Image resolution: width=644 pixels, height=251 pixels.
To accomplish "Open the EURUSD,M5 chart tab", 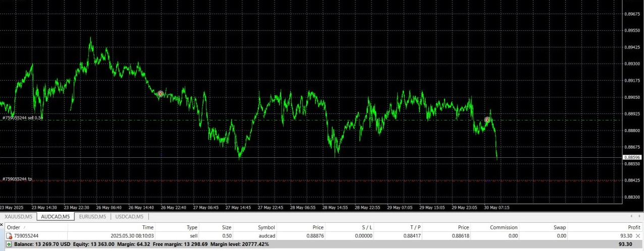I will 92,217.
